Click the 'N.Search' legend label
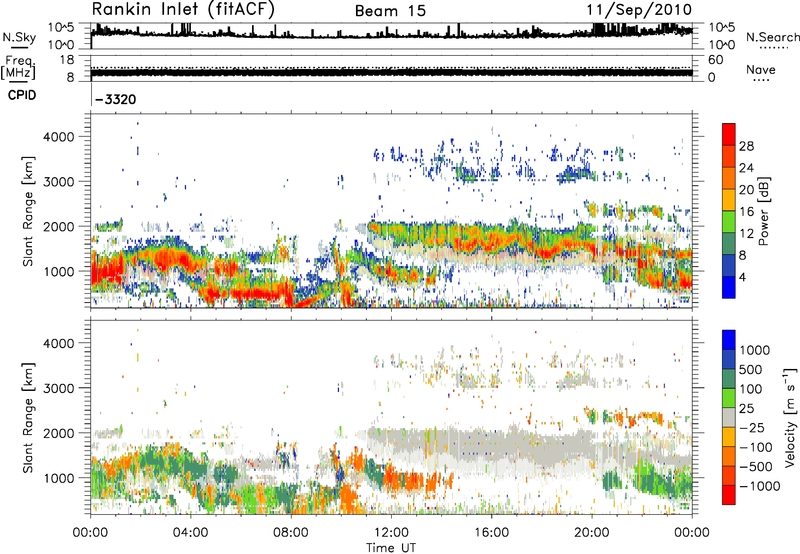Viewport: 800px width, 554px height. [x=773, y=37]
